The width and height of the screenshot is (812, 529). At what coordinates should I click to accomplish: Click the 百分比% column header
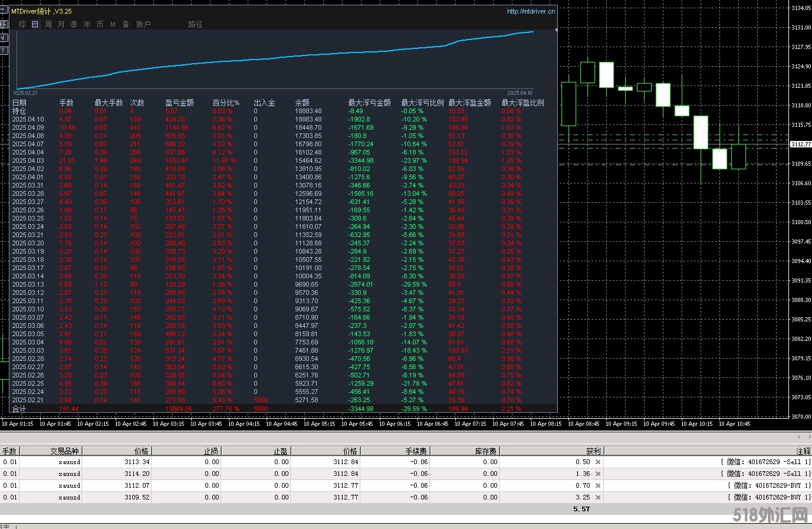coord(226,103)
